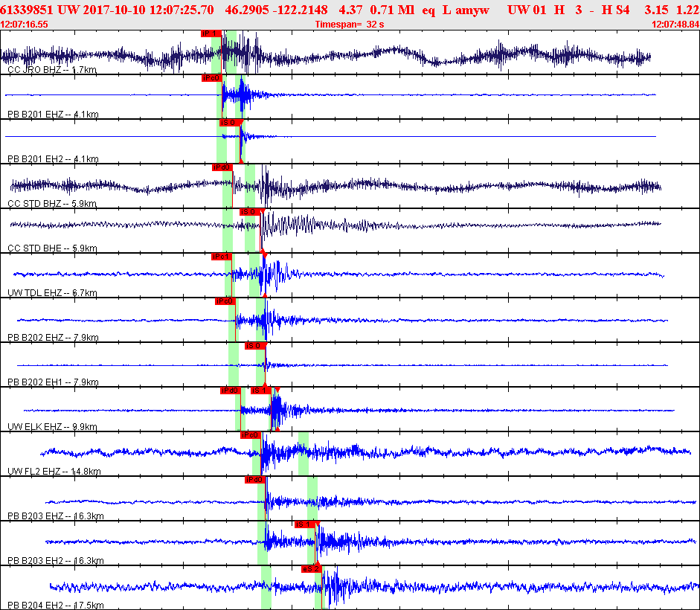This screenshot has height=610, width=700.
Task: Click the 'PB B201 EH2 -- 4.1km' channel label
Action: (53, 159)
